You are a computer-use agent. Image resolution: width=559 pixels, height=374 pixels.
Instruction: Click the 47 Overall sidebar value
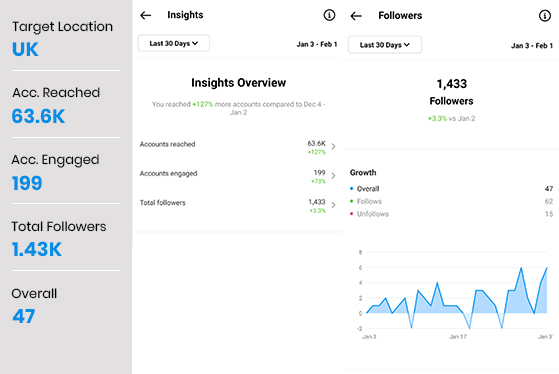pyautogui.click(x=24, y=316)
